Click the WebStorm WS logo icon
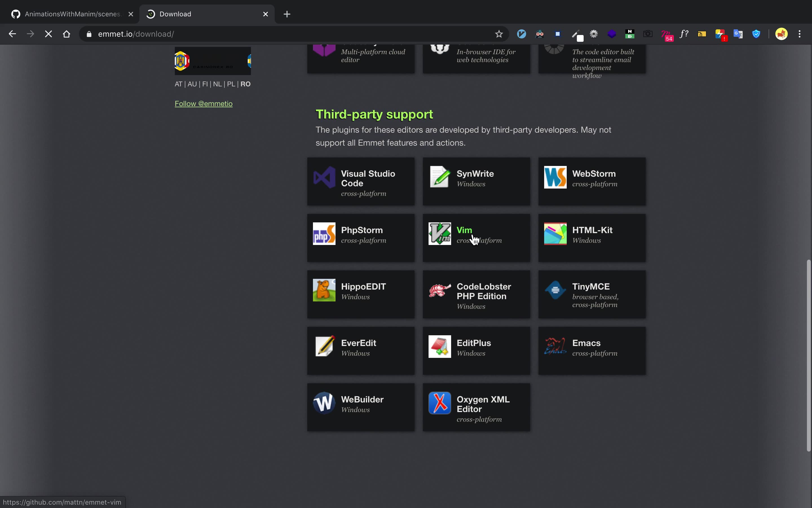 click(x=555, y=177)
